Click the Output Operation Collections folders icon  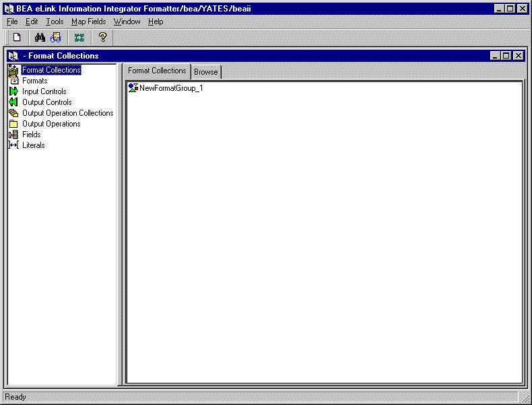pyautogui.click(x=13, y=113)
